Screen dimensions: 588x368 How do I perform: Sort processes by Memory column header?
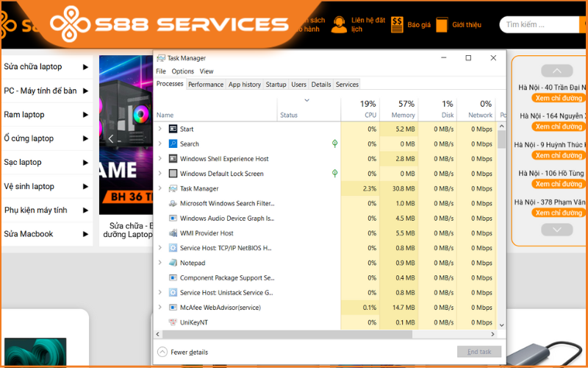399,109
